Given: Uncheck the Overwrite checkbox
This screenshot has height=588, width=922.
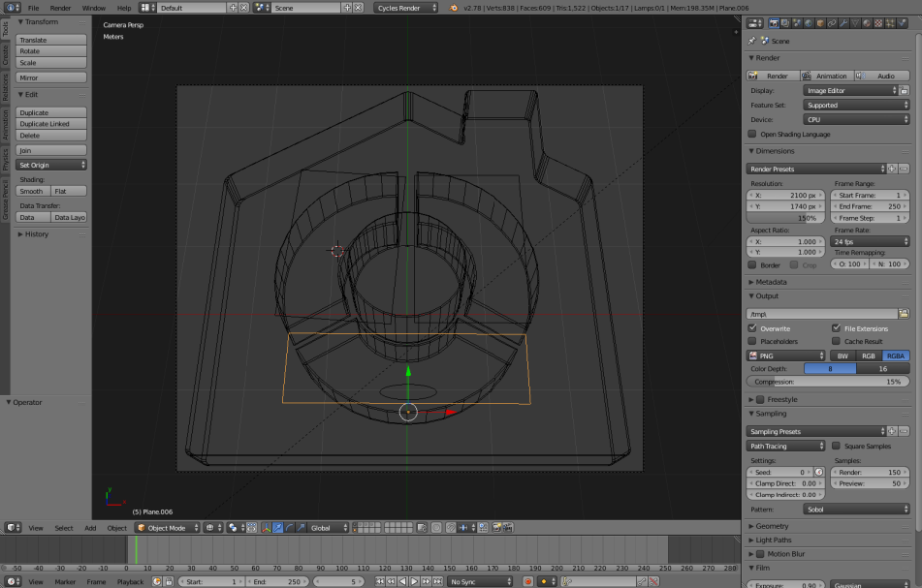Looking at the screenshot, I should coord(752,328).
